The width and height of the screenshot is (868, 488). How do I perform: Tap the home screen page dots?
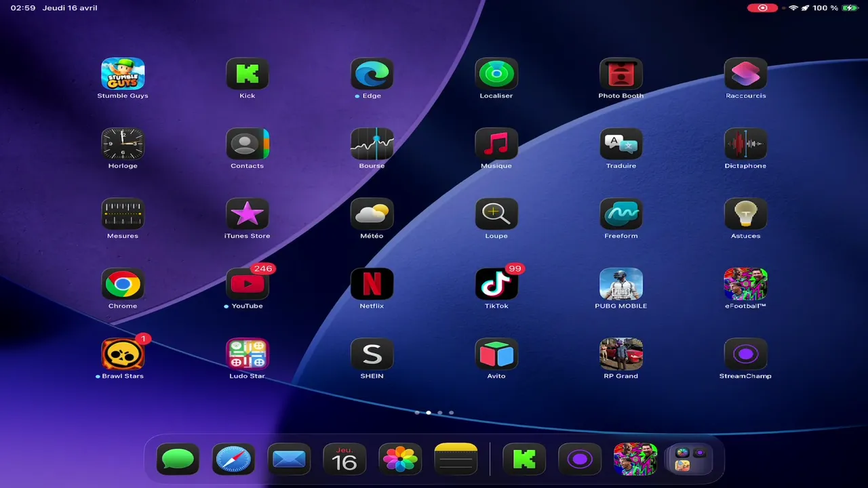click(x=434, y=413)
